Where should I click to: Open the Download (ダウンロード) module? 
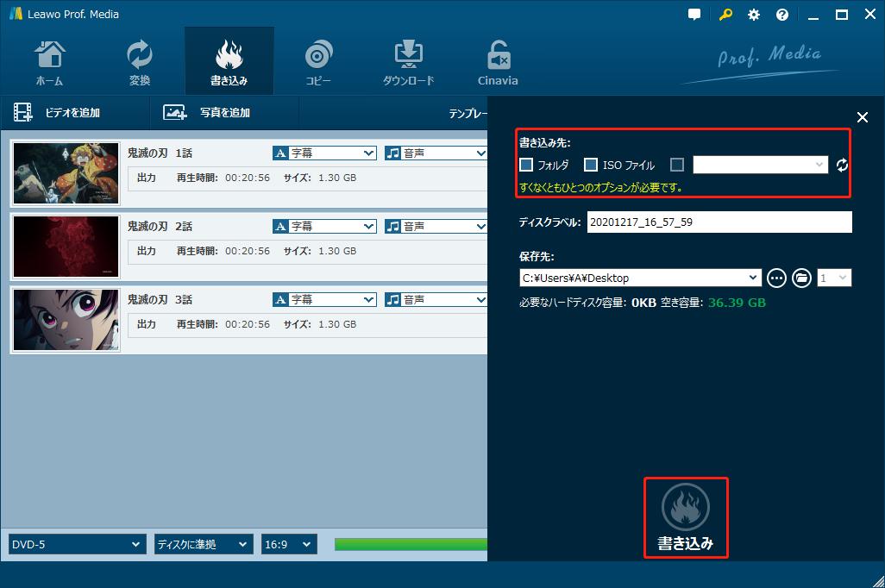pos(409,62)
